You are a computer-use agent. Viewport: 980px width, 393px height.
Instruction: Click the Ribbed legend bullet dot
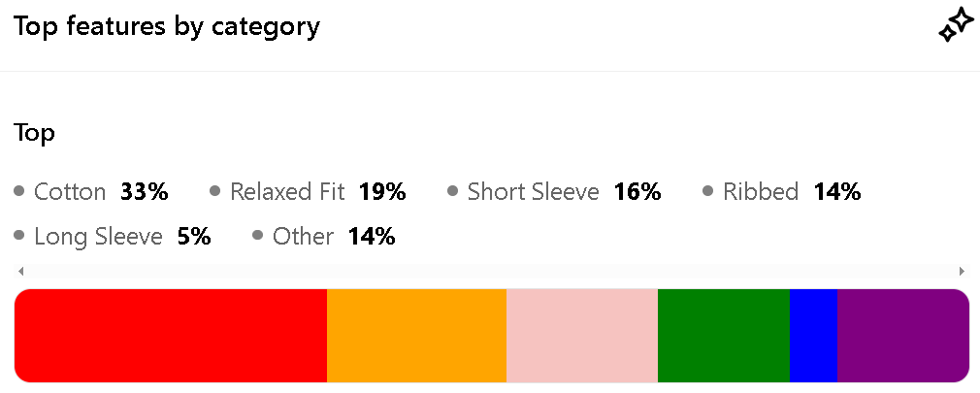click(x=708, y=190)
